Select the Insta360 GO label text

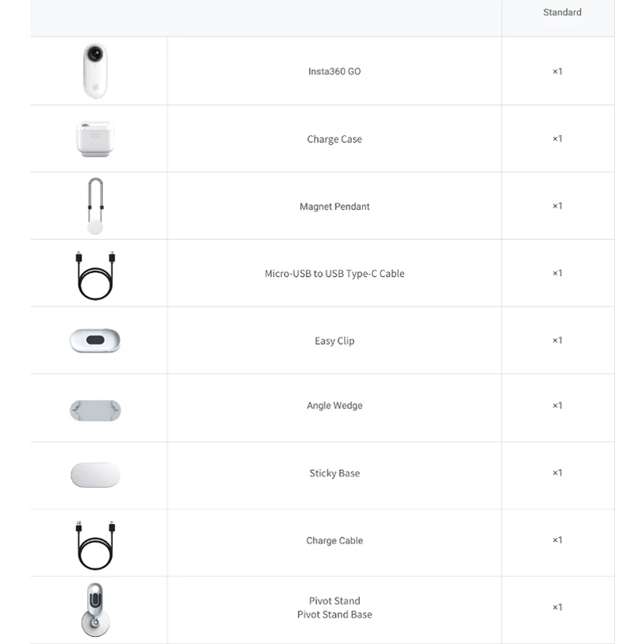334,72
